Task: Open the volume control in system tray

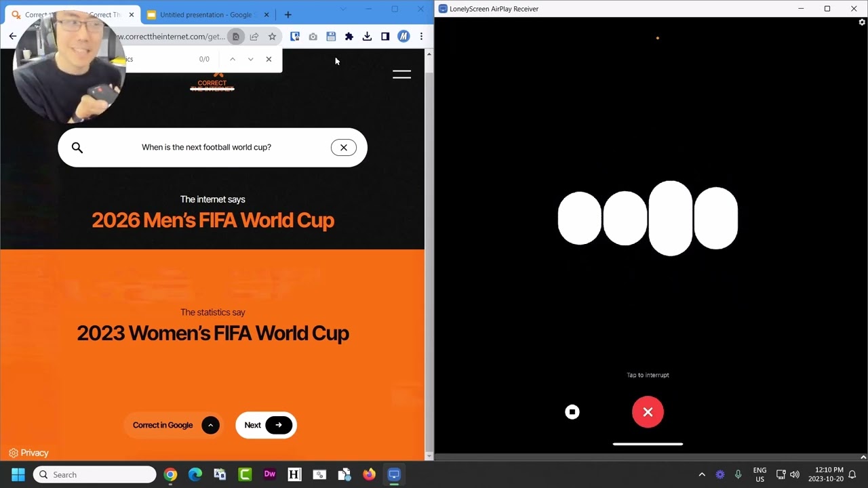Action: pos(795,474)
